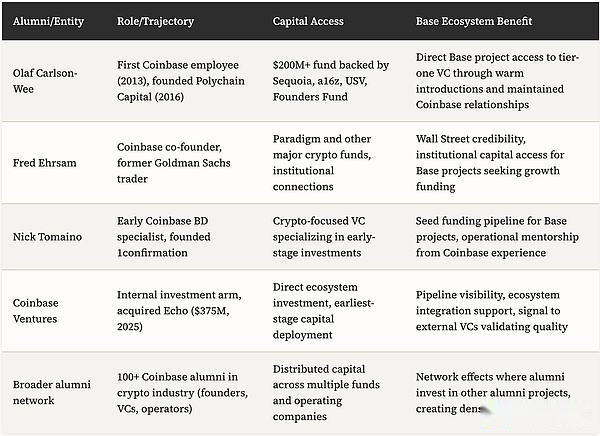Select the $200M+ fund capital cell
Image resolution: width=600 pixels, height=436 pixels.
(x=331, y=79)
